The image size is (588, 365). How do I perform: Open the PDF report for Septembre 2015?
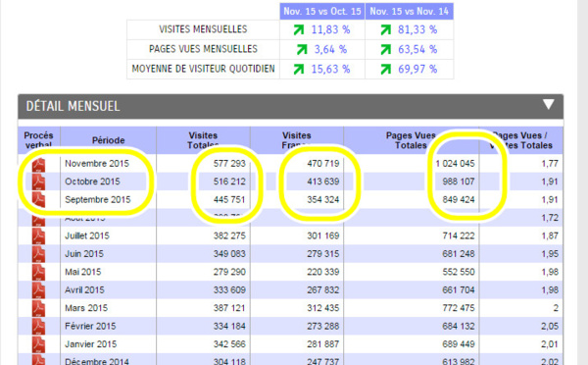coord(38,200)
